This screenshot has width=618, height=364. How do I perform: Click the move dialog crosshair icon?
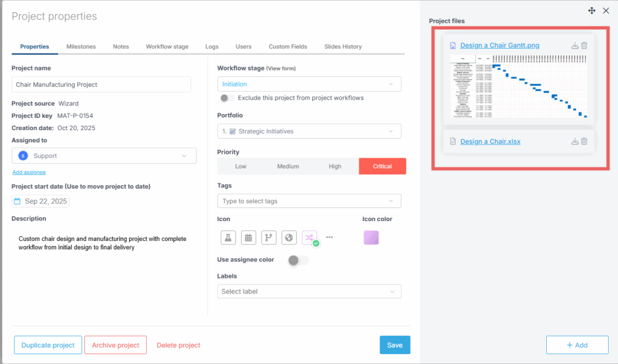(592, 10)
